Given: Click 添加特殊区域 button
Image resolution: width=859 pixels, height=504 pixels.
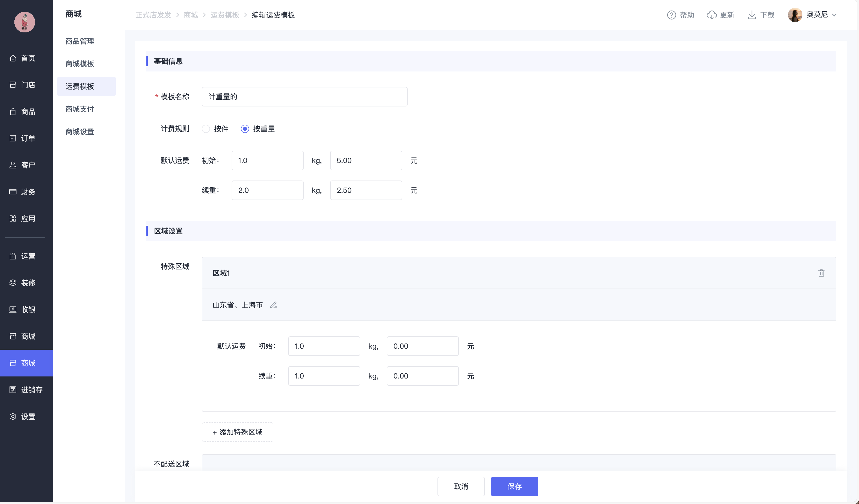Looking at the screenshot, I should 237,432.
